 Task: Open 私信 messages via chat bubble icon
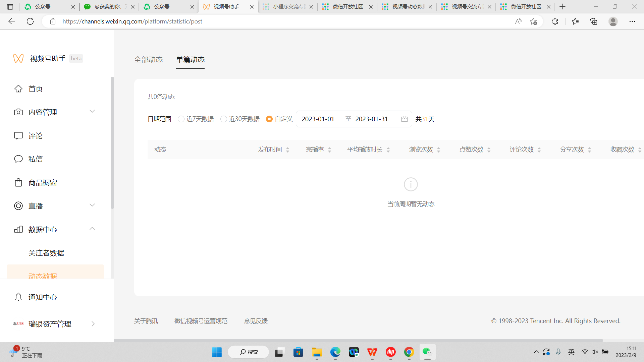click(x=18, y=159)
